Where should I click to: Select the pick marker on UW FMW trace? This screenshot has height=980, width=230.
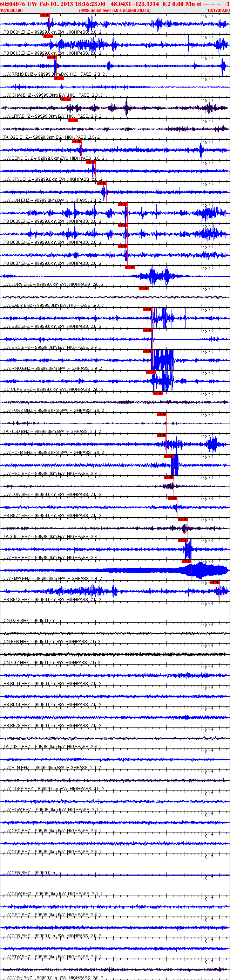(x=186, y=561)
